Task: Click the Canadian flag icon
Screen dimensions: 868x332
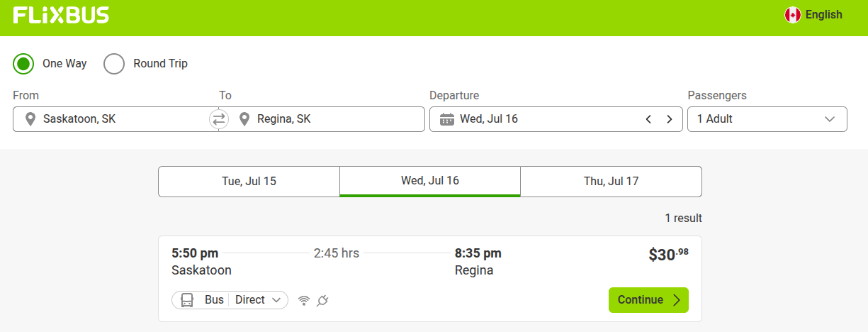Action: tap(792, 15)
